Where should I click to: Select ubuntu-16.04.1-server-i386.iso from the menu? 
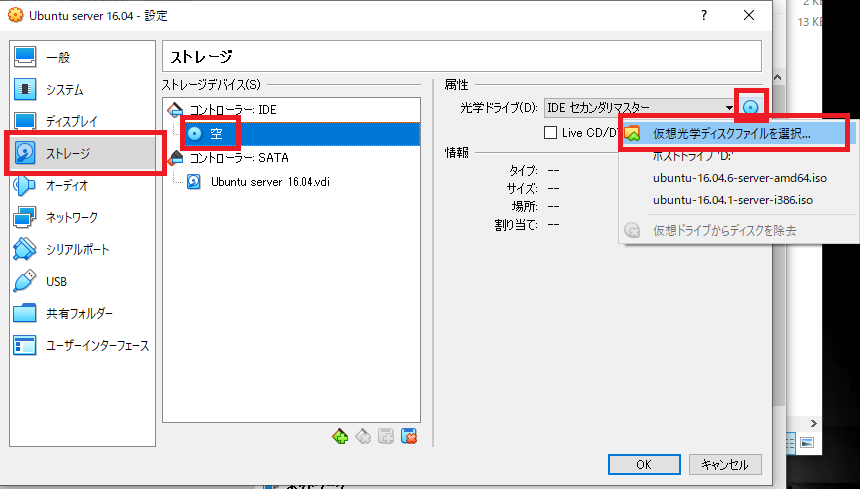click(738, 200)
